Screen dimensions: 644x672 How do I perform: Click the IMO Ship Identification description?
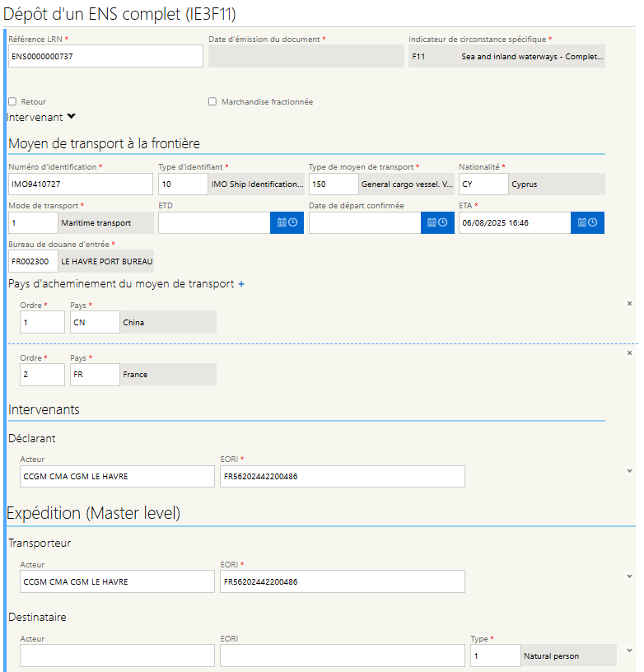pyautogui.click(x=257, y=184)
